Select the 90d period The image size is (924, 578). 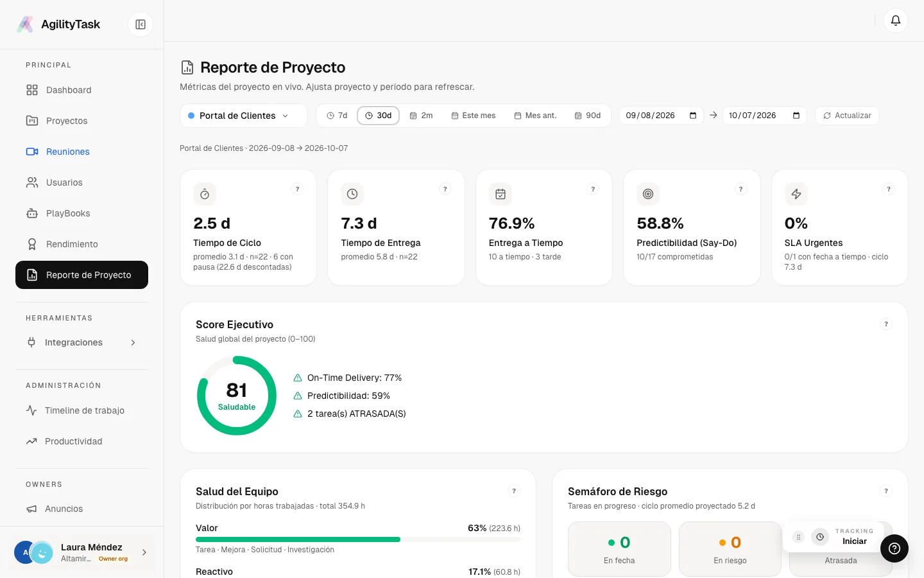click(588, 116)
